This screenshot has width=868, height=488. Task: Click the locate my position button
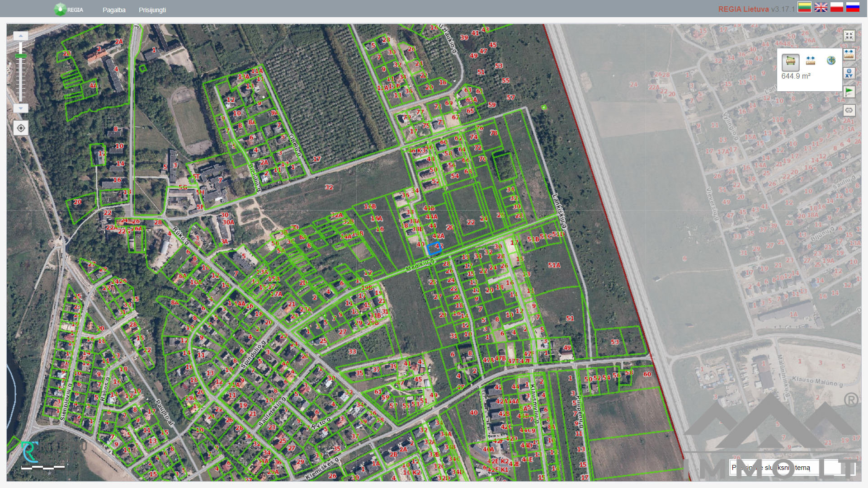[21, 128]
